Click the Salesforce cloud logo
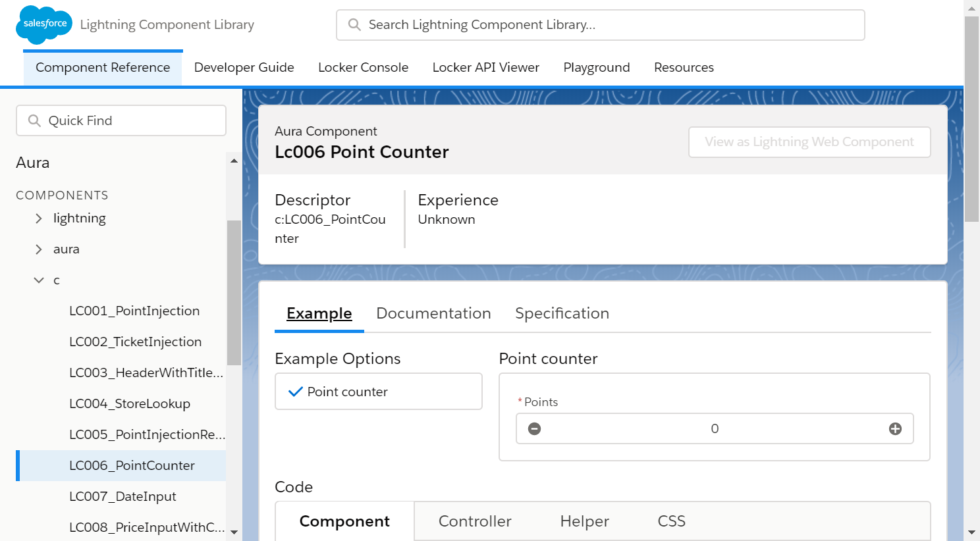The width and height of the screenshot is (980, 541). 44,24
